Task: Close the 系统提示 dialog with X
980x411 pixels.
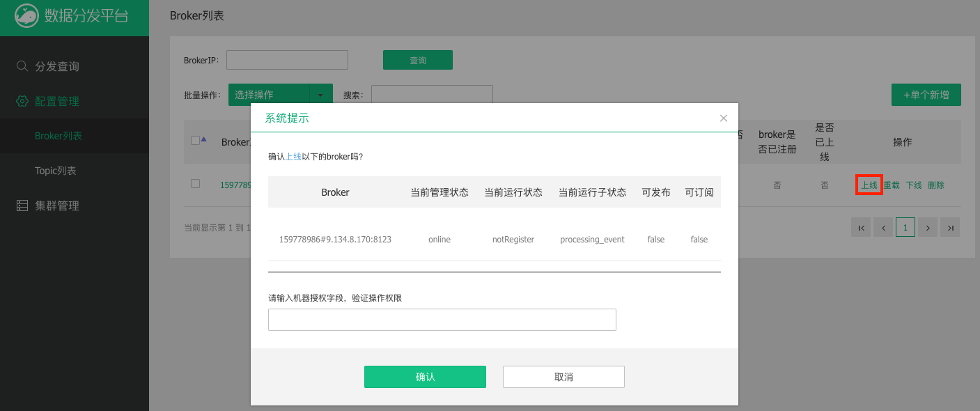Action: point(724,118)
